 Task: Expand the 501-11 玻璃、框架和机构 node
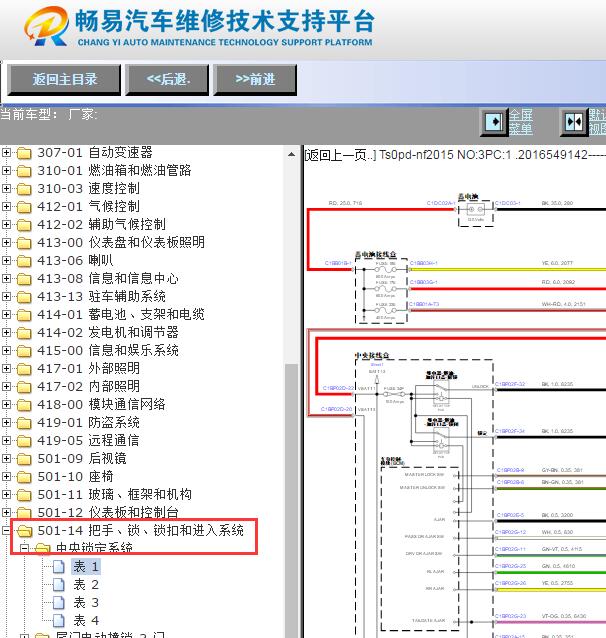tap(6, 494)
